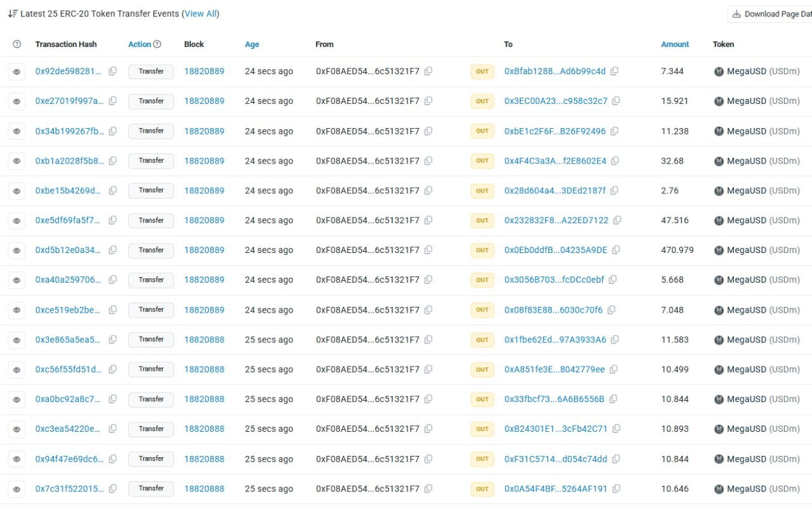The width and height of the screenshot is (812, 506).
Task: Copy From address in the 7.344 row
Action: point(428,71)
